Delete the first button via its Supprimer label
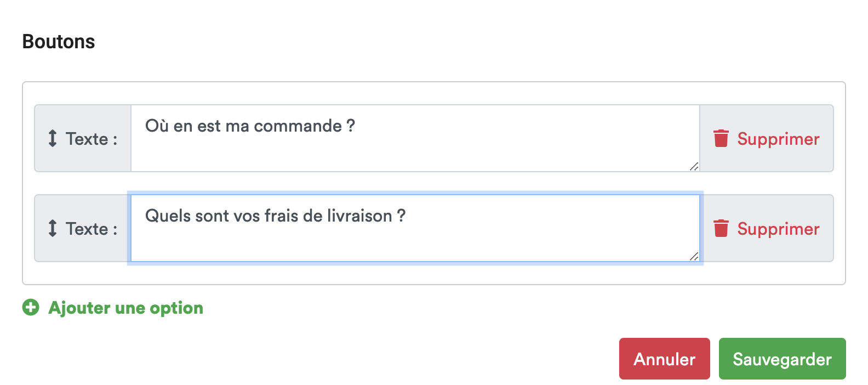 click(778, 139)
